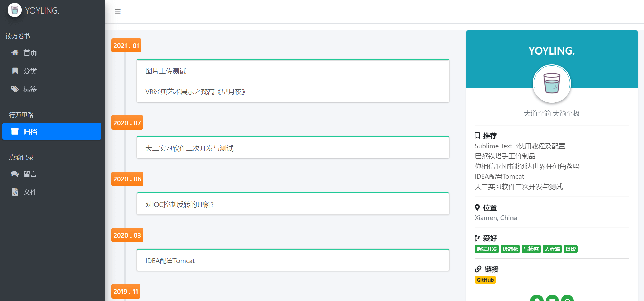Open the 分类 menu item
644x301 pixels.
click(x=52, y=71)
